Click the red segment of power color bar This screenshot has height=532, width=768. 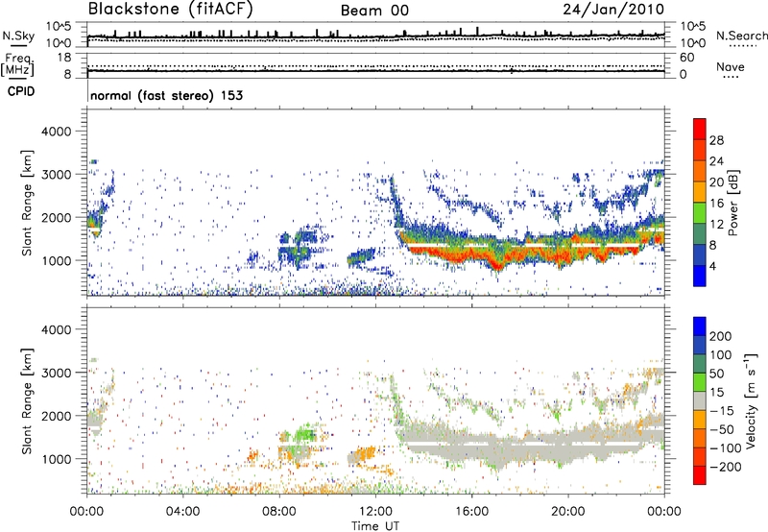coord(700,130)
